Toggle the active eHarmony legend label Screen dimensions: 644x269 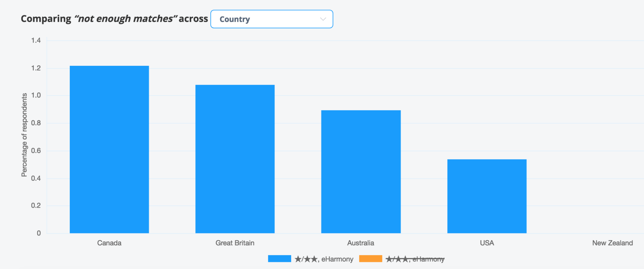324,259
